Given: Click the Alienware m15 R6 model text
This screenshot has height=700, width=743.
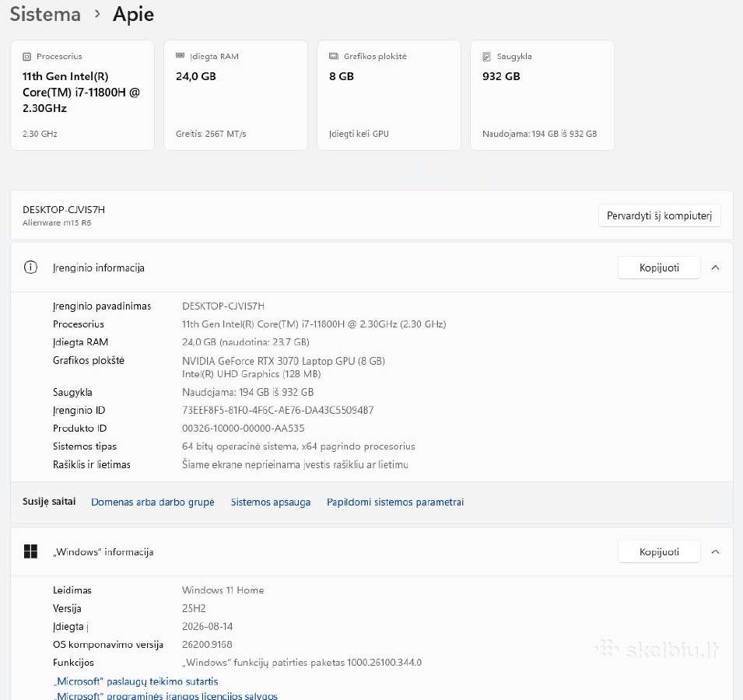Looking at the screenshot, I should 57,222.
